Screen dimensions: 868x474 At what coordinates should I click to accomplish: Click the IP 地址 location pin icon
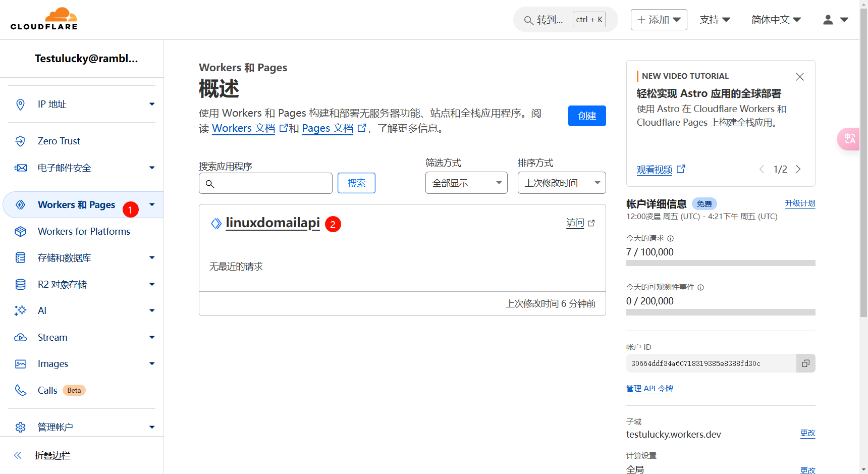[20, 104]
